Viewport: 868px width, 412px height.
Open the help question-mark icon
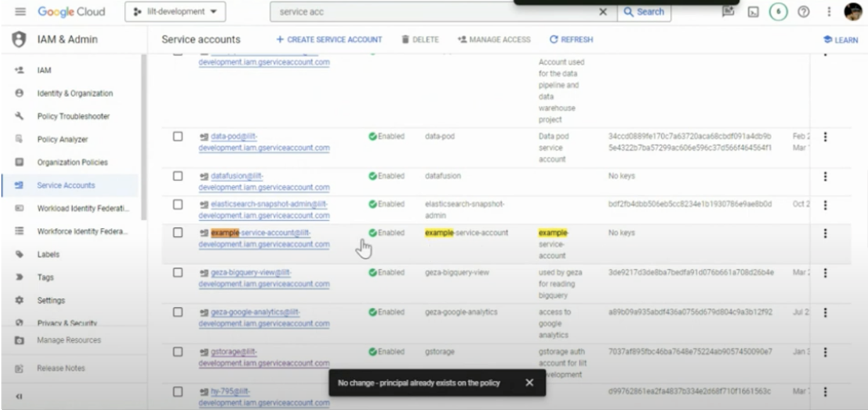coord(804,12)
